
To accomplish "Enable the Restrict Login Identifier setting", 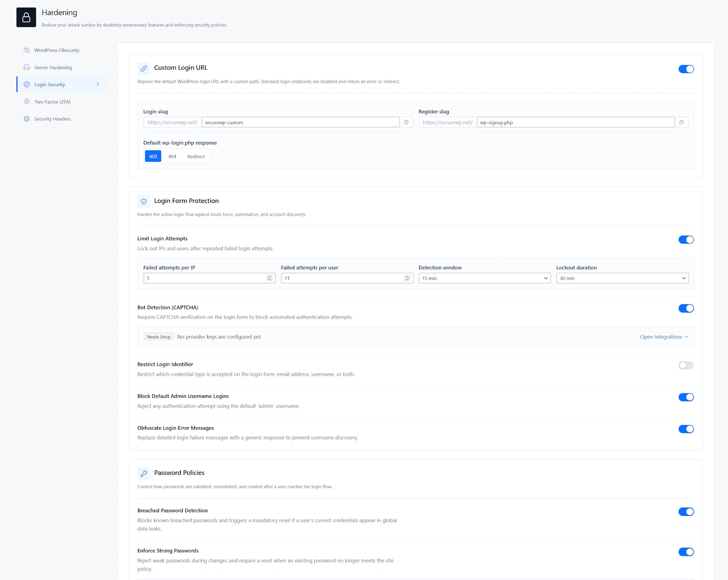I will coord(686,365).
